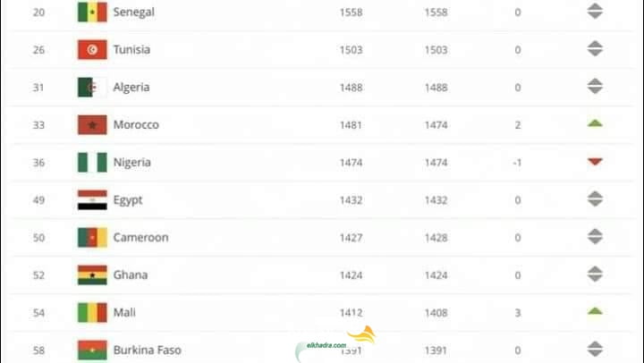Select the Algeria flag icon
Image resolution: width=644 pixels, height=363 pixels.
[92, 87]
